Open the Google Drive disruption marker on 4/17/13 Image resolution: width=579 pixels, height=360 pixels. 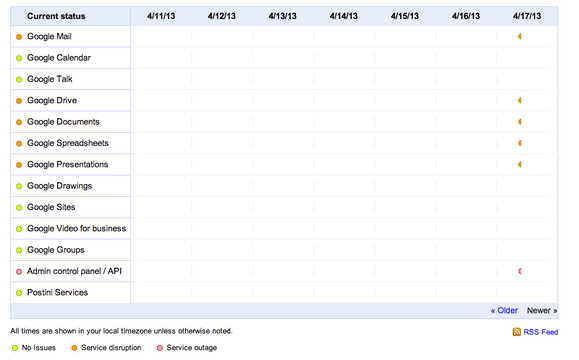click(520, 100)
